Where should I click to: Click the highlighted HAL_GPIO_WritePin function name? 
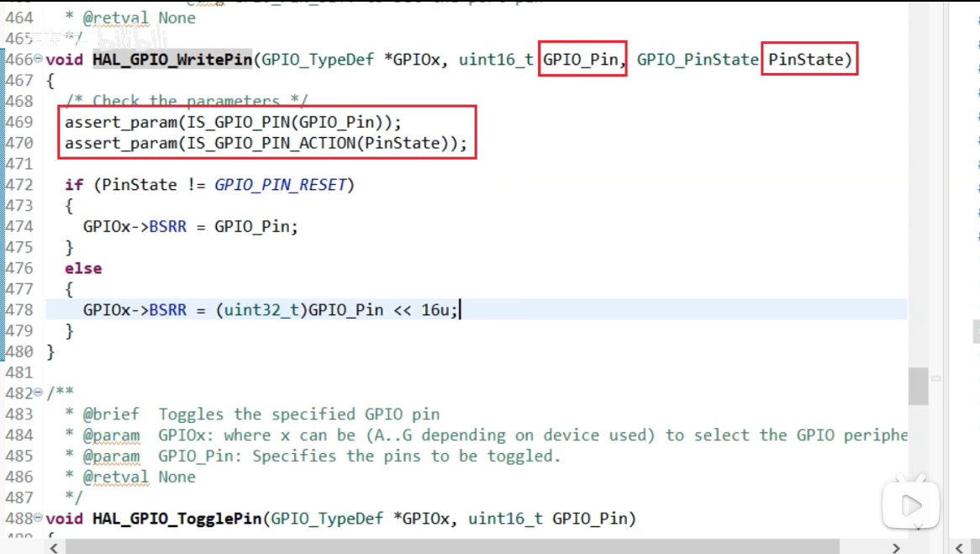pos(171,60)
